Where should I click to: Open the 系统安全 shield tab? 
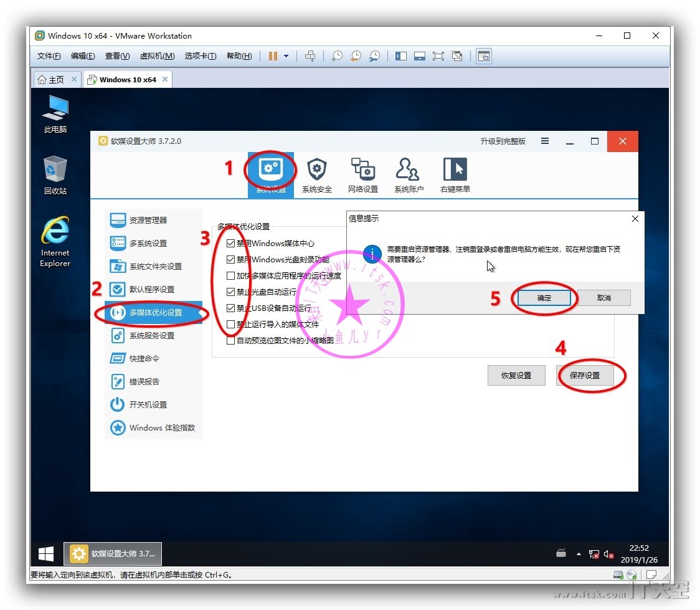click(x=316, y=175)
